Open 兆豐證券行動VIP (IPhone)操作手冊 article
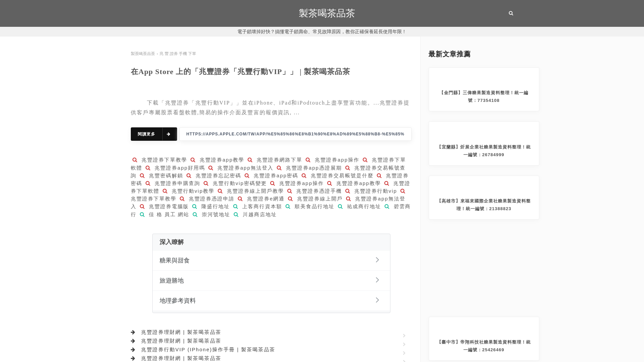Viewport: 644px width, 362px height. tap(208, 350)
